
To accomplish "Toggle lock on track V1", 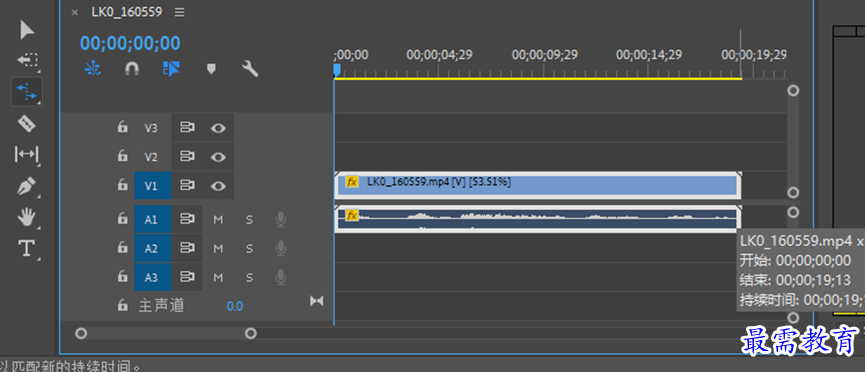I will point(122,185).
